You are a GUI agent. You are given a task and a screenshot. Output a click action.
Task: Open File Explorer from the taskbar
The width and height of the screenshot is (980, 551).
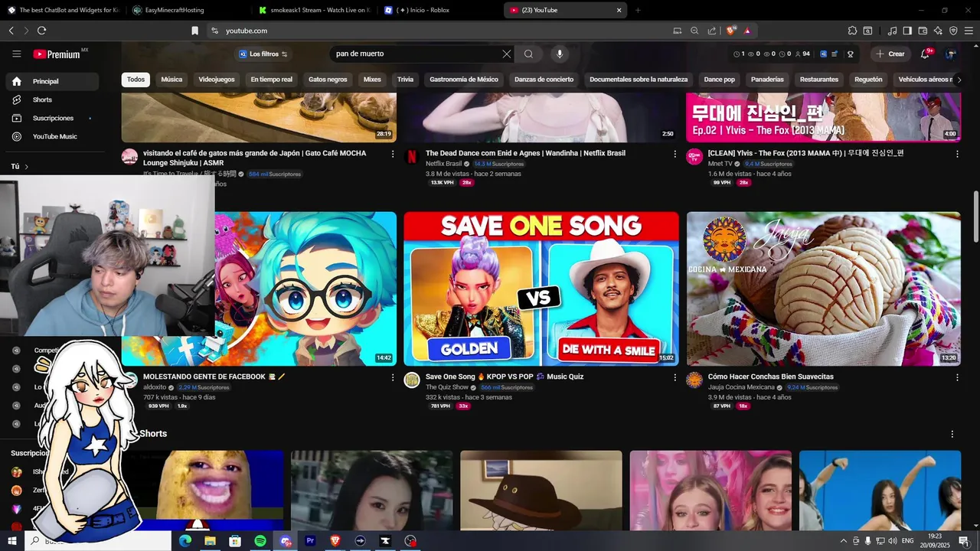tap(210, 541)
